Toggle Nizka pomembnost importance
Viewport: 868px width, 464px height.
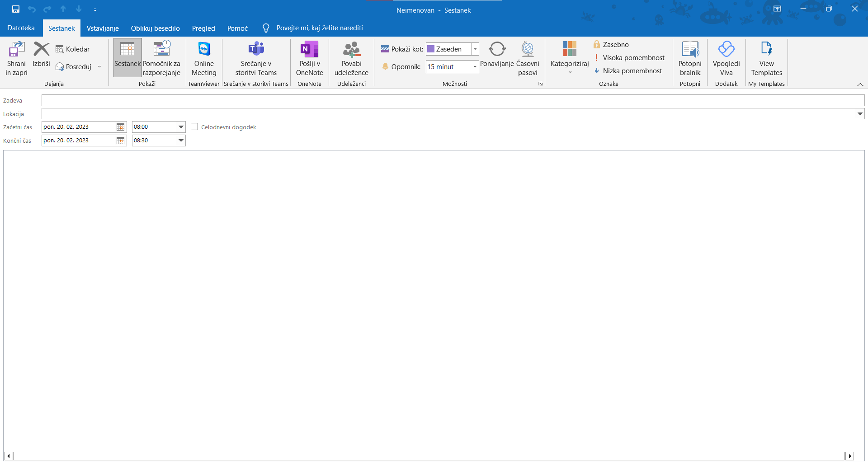pos(628,71)
